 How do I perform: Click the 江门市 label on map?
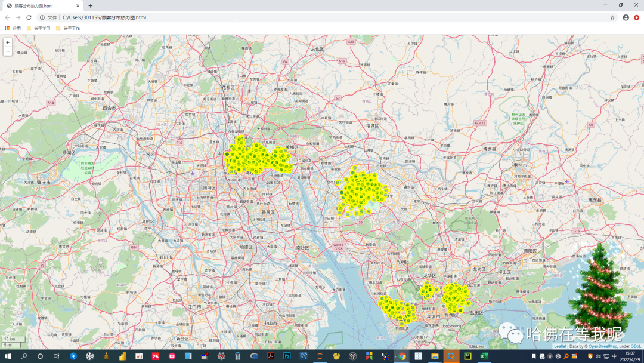[x=194, y=307]
